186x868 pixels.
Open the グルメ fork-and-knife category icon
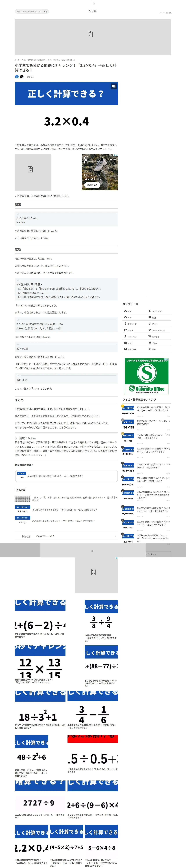point(150,343)
